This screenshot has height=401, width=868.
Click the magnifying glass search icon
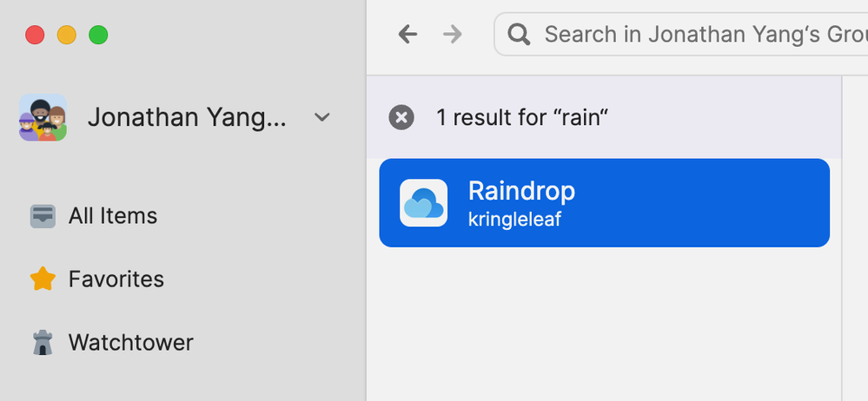520,35
